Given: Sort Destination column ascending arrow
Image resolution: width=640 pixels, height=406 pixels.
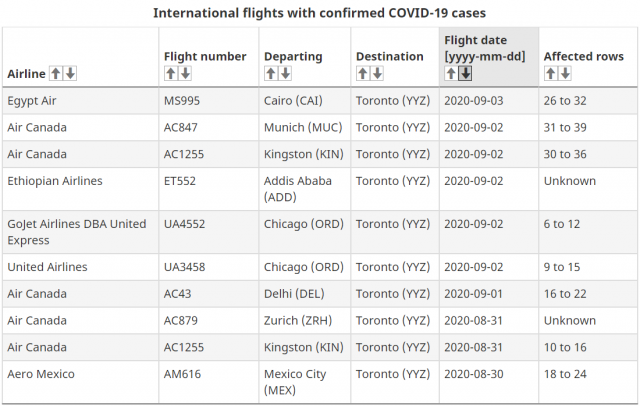Looking at the screenshot, I should coord(363,73).
